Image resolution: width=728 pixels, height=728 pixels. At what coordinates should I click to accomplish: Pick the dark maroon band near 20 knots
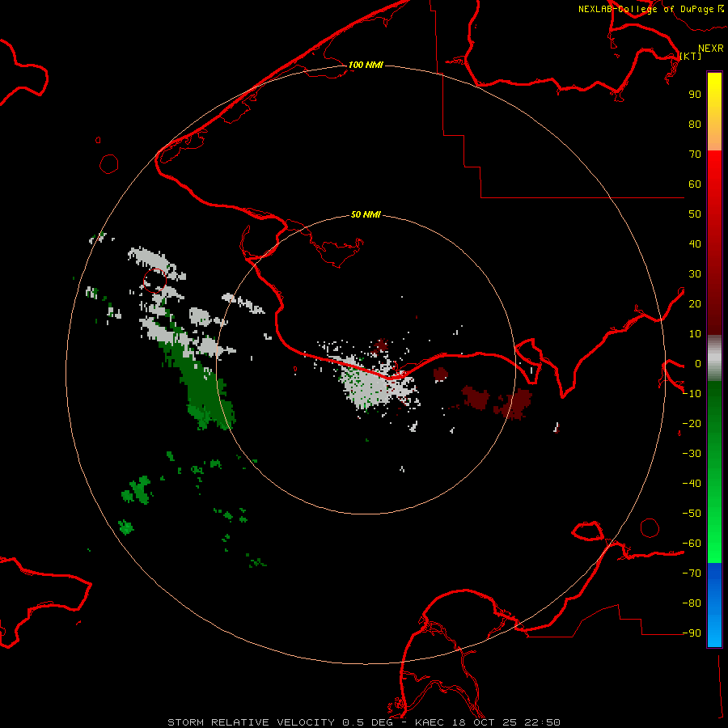(x=714, y=304)
